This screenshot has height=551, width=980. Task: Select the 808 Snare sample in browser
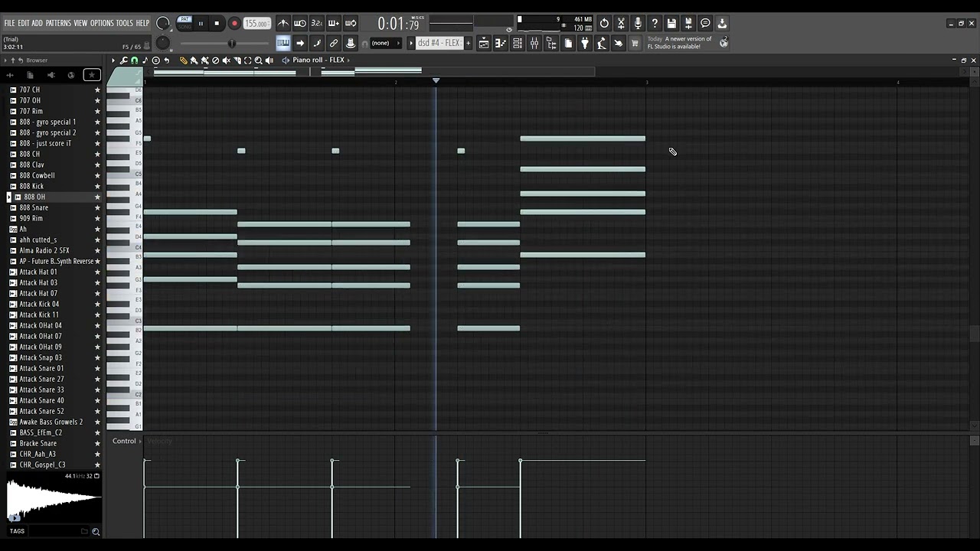tap(34, 208)
